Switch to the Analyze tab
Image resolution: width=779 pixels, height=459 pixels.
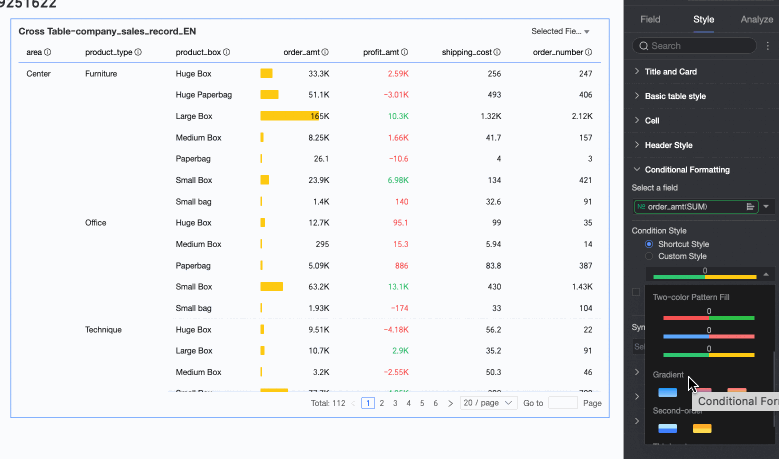pyautogui.click(x=755, y=19)
